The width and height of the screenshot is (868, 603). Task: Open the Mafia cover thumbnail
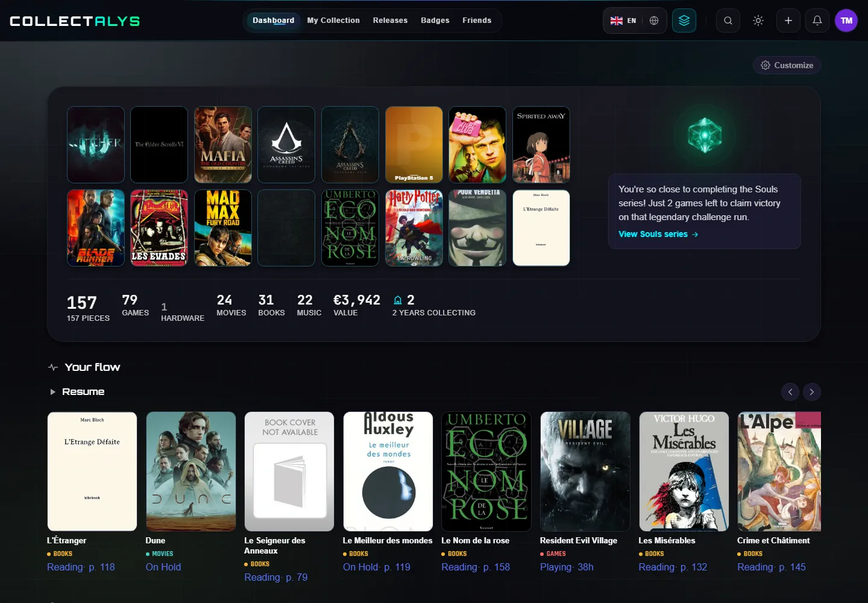pos(223,145)
